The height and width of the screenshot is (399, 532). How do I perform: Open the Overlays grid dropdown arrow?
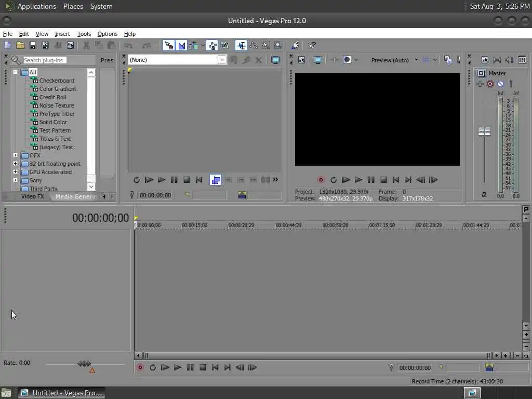pyautogui.click(x=435, y=60)
